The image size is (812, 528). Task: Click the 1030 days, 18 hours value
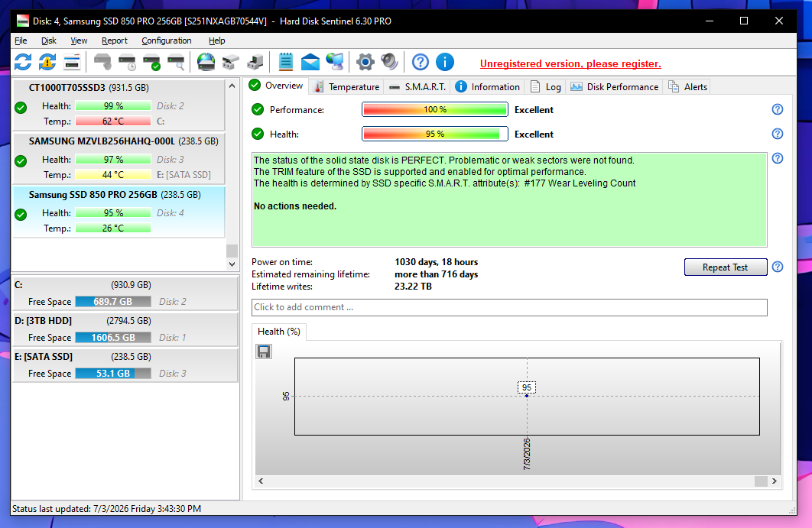pyautogui.click(x=436, y=262)
